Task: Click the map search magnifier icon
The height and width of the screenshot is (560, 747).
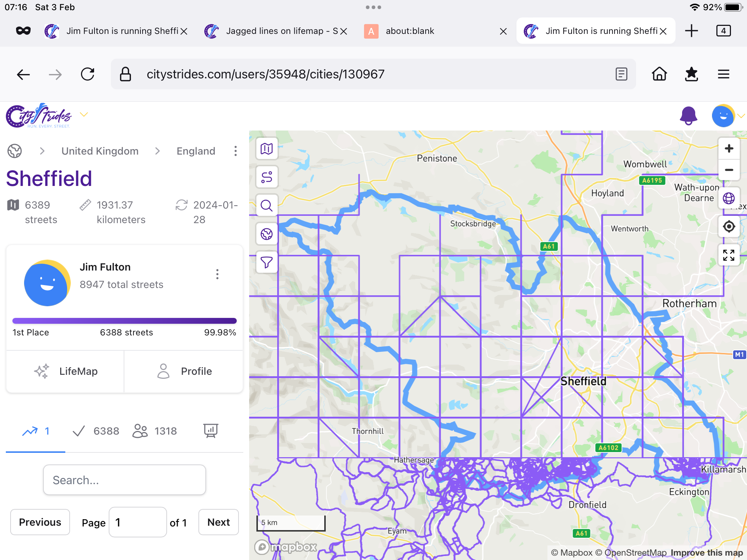Action: [x=267, y=206]
